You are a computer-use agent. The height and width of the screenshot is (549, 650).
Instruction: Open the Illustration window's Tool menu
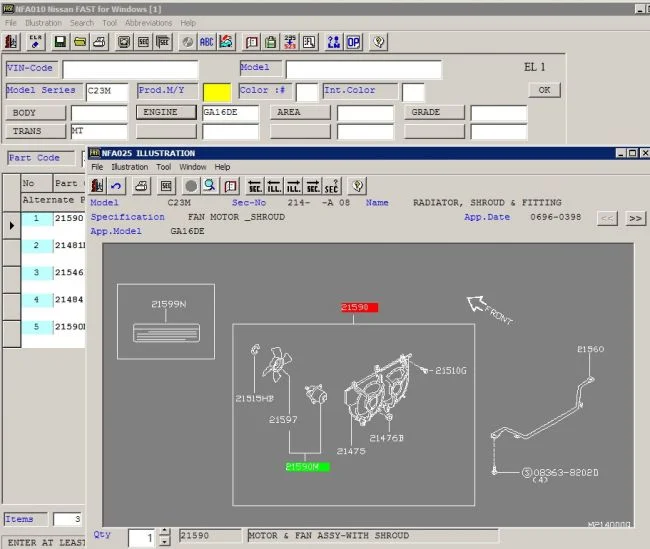163,167
